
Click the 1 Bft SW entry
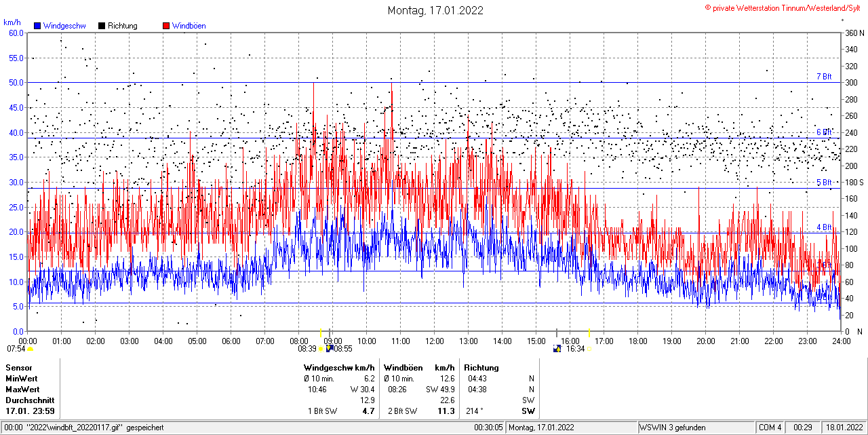[x=322, y=411]
